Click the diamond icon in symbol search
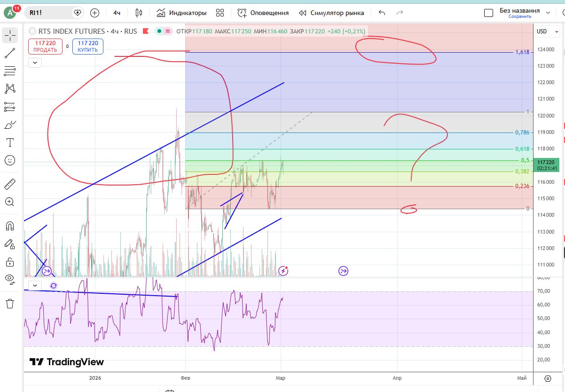This screenshot has height=392, width=565. [78, 13]
